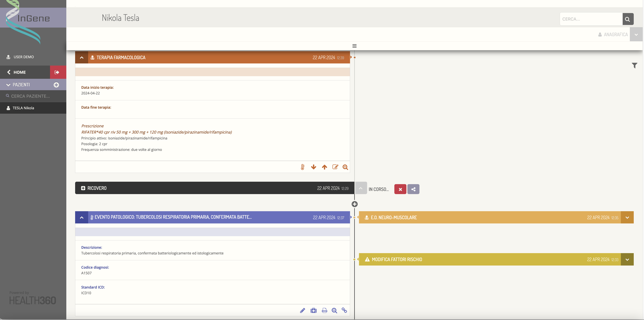
Task: Click the therapy start date 2024-04-22
Action: click(x=90, y=93)
